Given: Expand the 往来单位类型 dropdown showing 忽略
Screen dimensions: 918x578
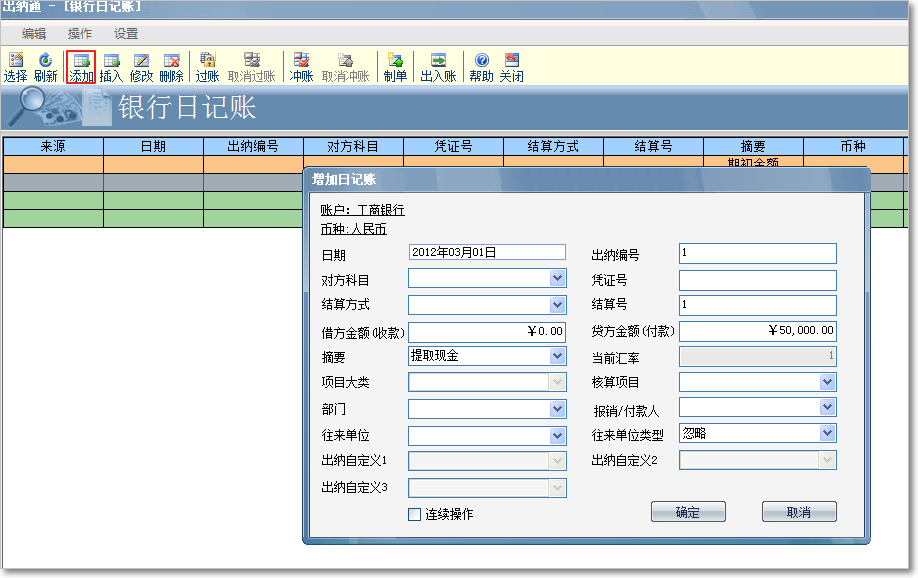Looking at the screenshot, I should tap(828, 433).
